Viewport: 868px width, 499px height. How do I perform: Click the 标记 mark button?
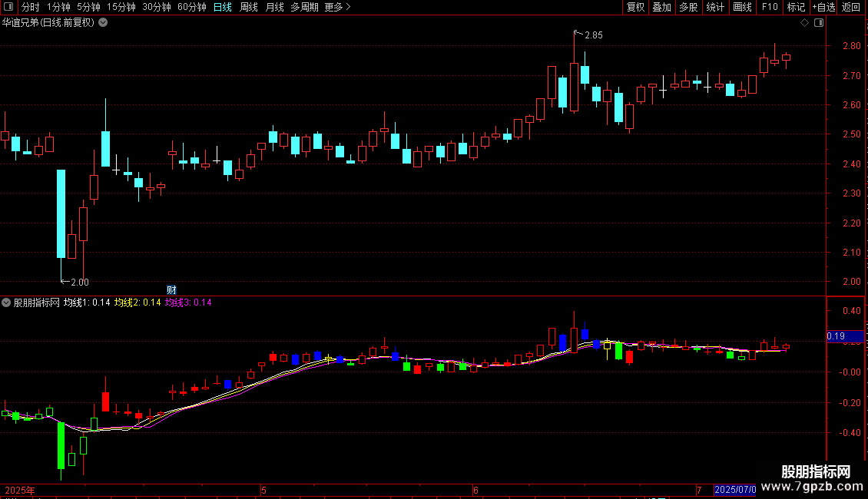[796, 7]
